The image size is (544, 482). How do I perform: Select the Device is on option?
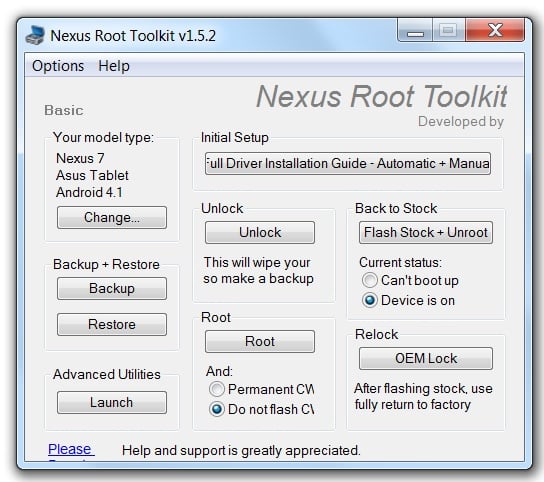pos(370,300)
